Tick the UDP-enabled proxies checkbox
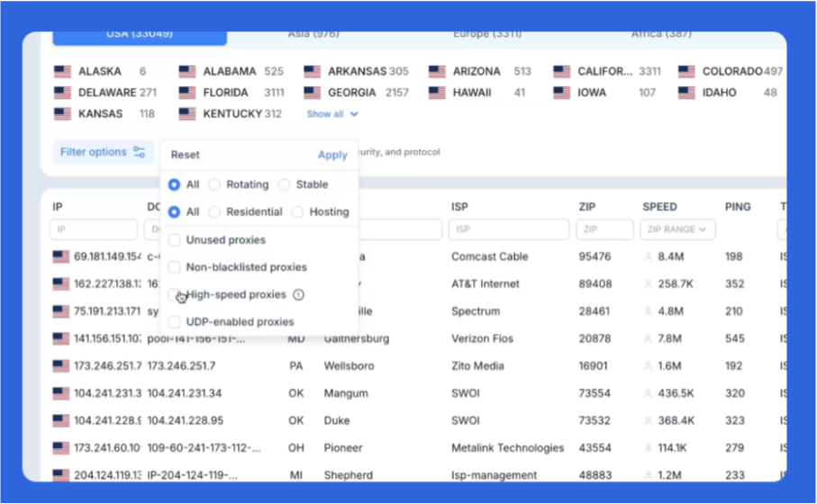 [174, 322]
